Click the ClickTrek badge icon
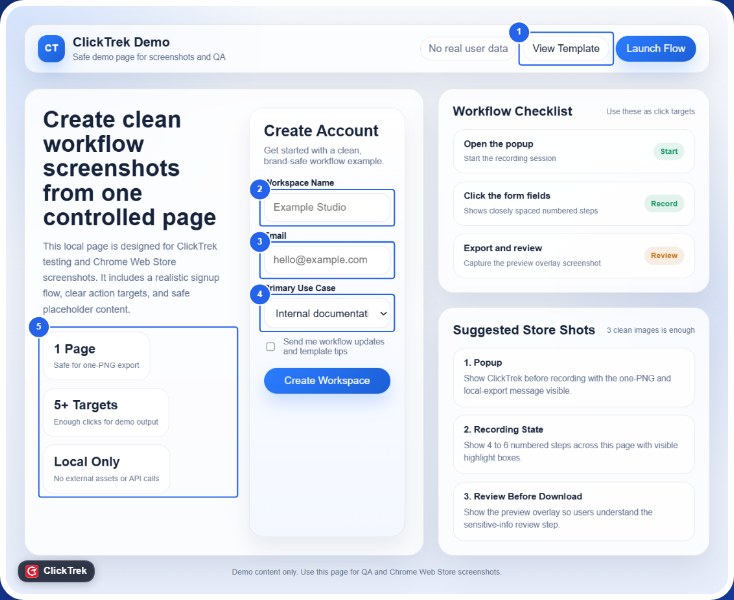Screen dimensions: 734x600 pyautogui.click(x=32, y=571)
